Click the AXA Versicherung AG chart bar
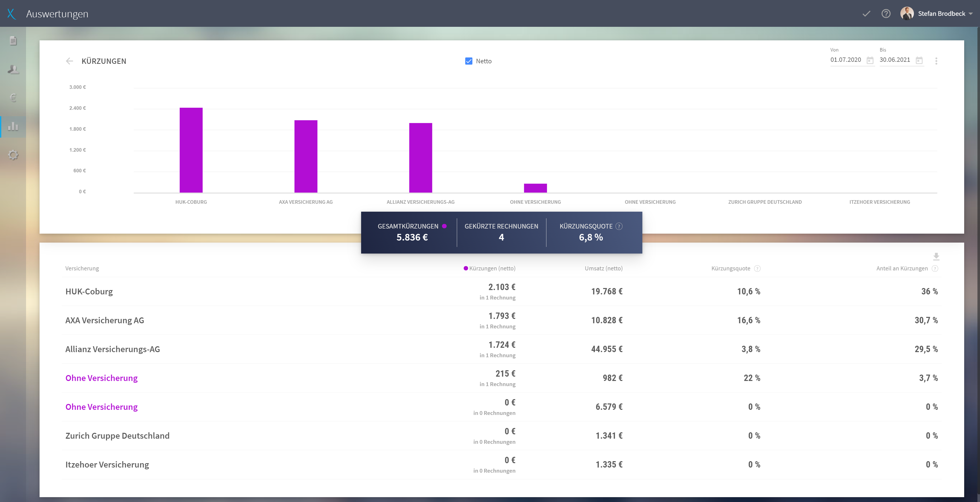 click(x=306, y=157)
